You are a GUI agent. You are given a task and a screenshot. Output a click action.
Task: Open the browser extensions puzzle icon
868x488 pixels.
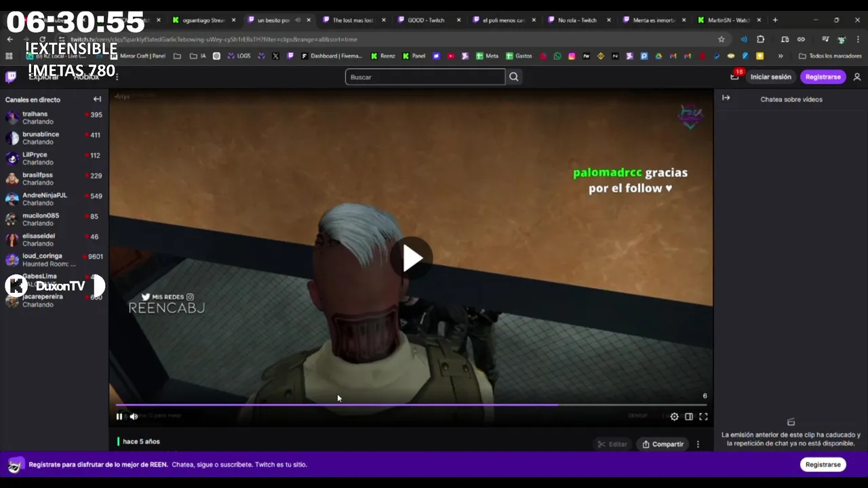760,39
